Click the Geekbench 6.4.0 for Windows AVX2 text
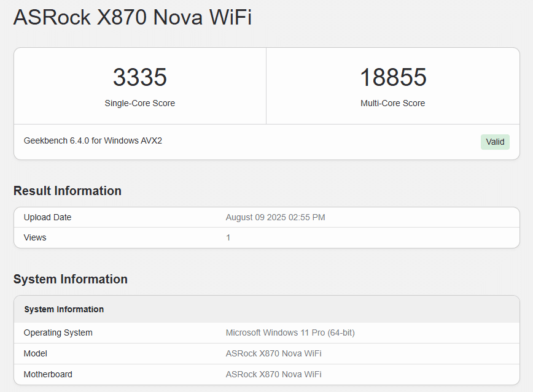The image size is (533, 392). click(93, 140)
